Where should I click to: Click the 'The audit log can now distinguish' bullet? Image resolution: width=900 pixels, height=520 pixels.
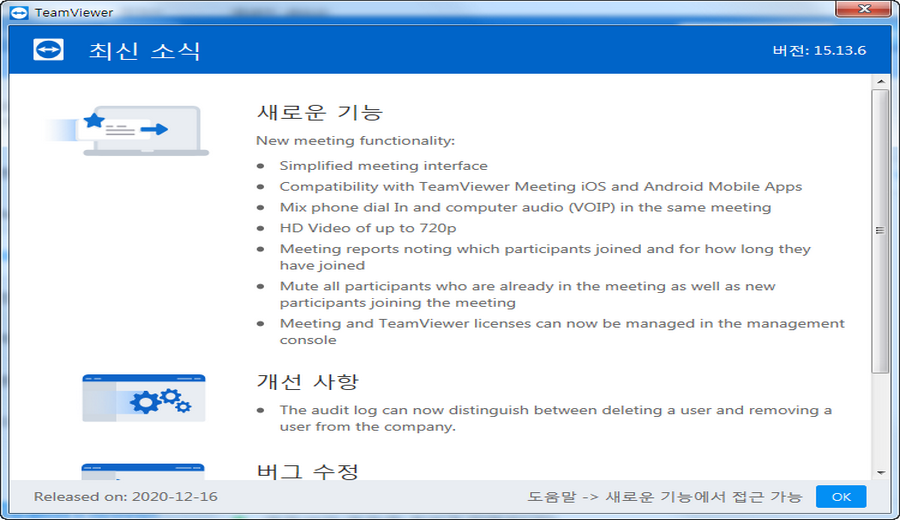[556, 418]
